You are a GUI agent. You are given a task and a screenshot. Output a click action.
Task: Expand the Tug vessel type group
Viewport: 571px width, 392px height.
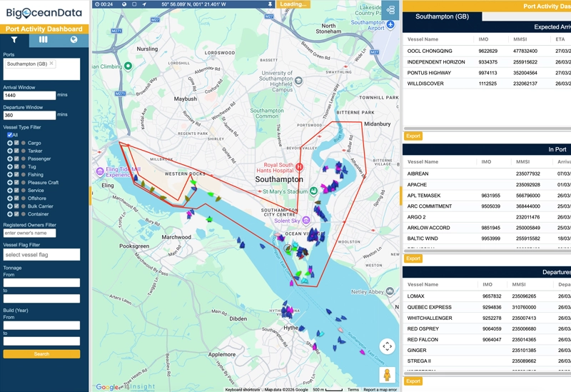[9, 166]
